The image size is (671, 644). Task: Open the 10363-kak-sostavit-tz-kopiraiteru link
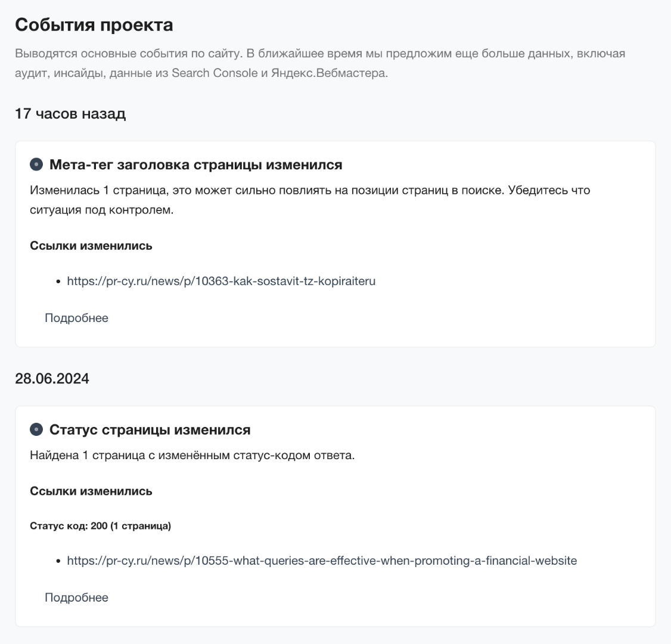[x=221, y=281]
